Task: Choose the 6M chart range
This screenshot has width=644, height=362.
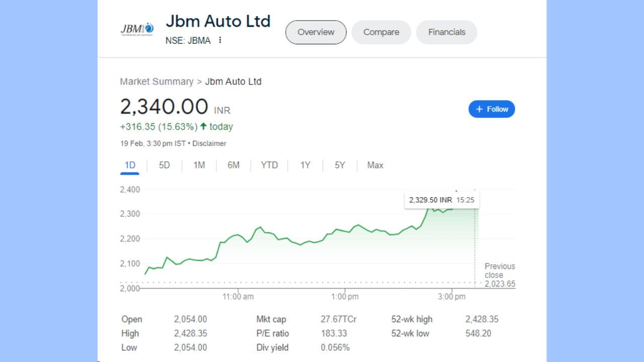Action: point(233,165)
